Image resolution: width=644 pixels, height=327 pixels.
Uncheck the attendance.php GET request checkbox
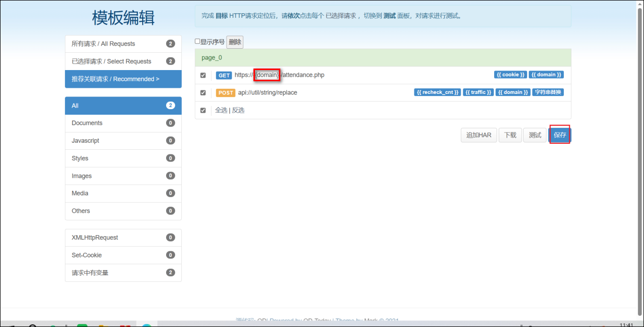pos(203,75)
